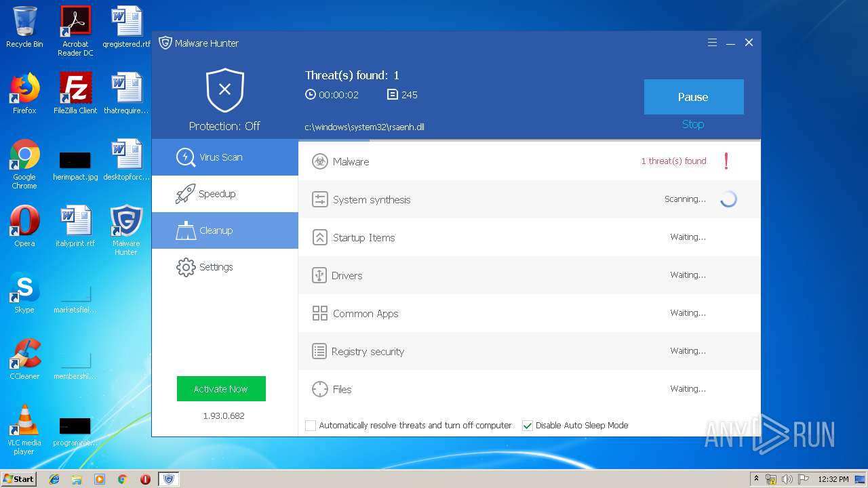Click the scan progress bar
868x488 pixels.
(x=530, y=140)
